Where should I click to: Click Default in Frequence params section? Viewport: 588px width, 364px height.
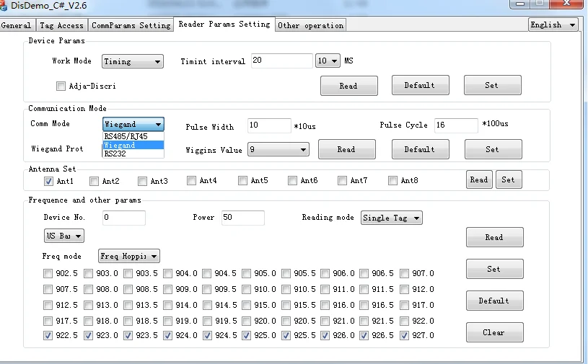(495, 301)
